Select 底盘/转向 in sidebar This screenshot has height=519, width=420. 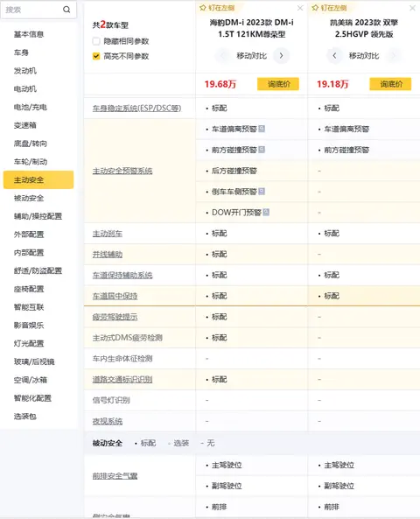point(30,144)
